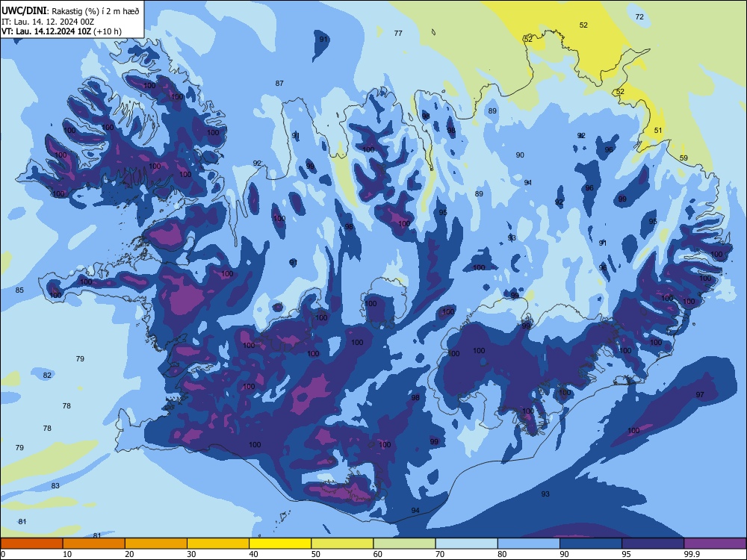
Task: Click the title text 'UWC/DINI: Rakastig (%) í 2 m hæð'
Action: tap(70, 11)
